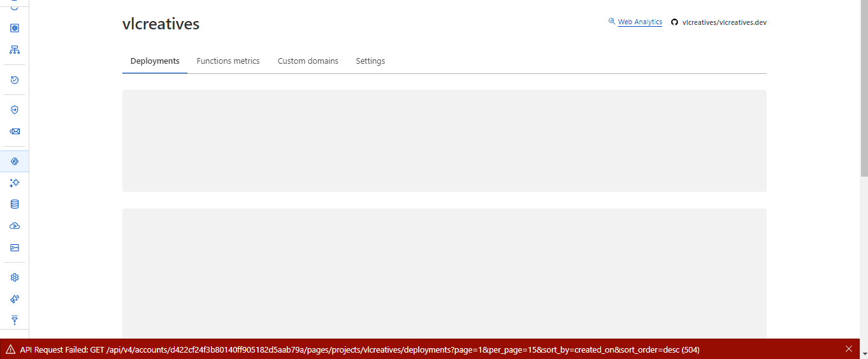The height and width of the screenshot is (359, 868).
Task: Click the warning triangle in error banner
Action: 10,349
